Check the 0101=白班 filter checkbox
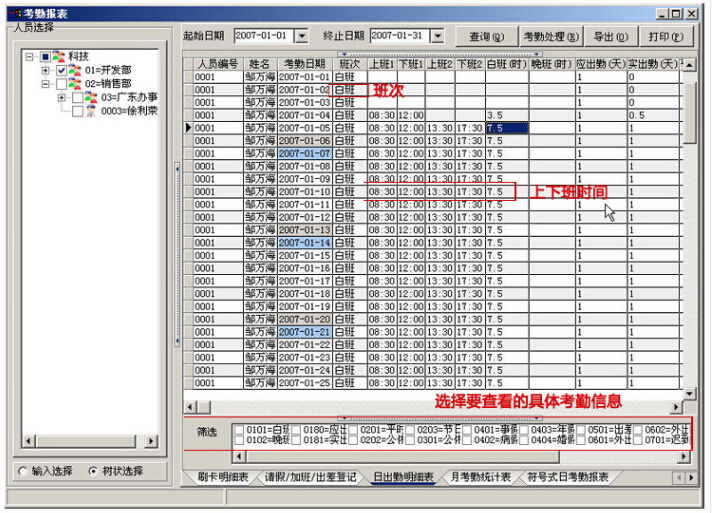This screenshot has width=712, height=513. (237, 429)
